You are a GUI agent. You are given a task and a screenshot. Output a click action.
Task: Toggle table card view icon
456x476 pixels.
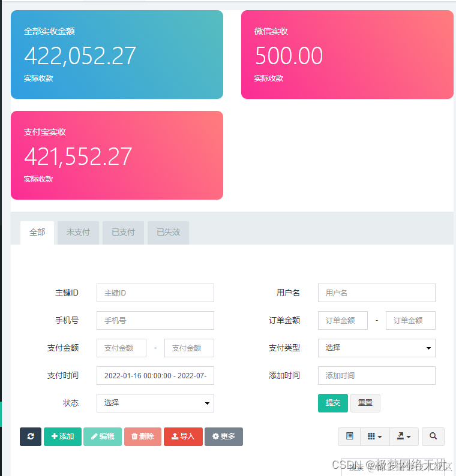click(x=349, y=436)
